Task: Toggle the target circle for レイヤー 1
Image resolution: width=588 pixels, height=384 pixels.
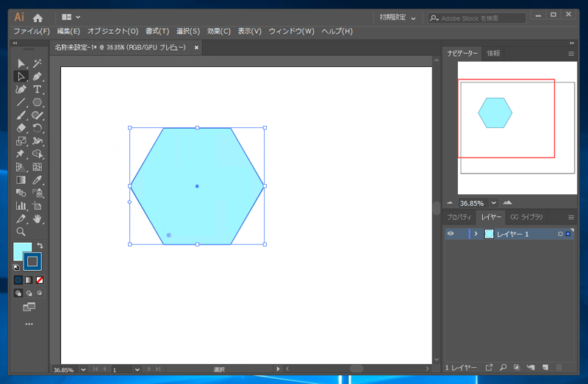Action: pyautogui.click(x=560, y=234)
